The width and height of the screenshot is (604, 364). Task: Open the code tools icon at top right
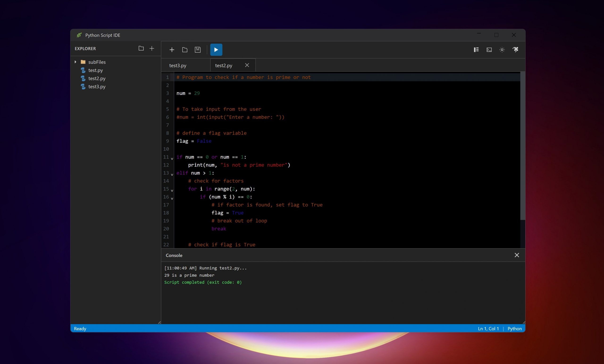516,50
